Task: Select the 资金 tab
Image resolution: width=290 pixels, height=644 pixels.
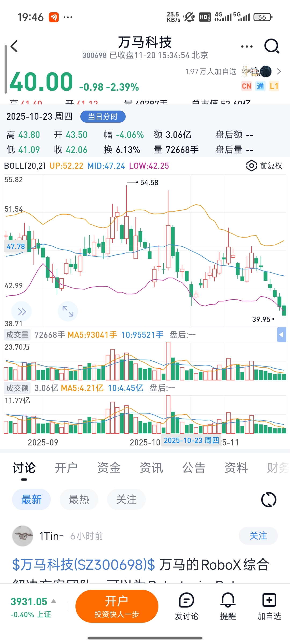Action: 109,468
